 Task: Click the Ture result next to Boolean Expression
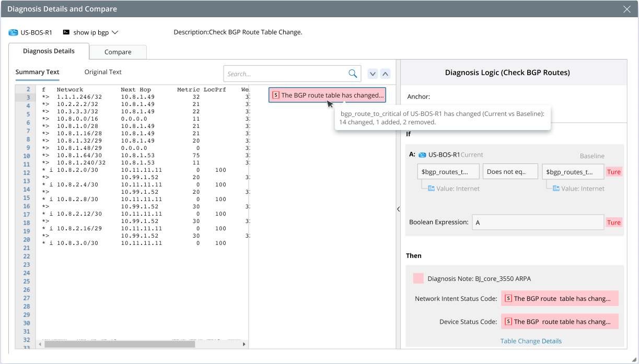click(614, 222)
